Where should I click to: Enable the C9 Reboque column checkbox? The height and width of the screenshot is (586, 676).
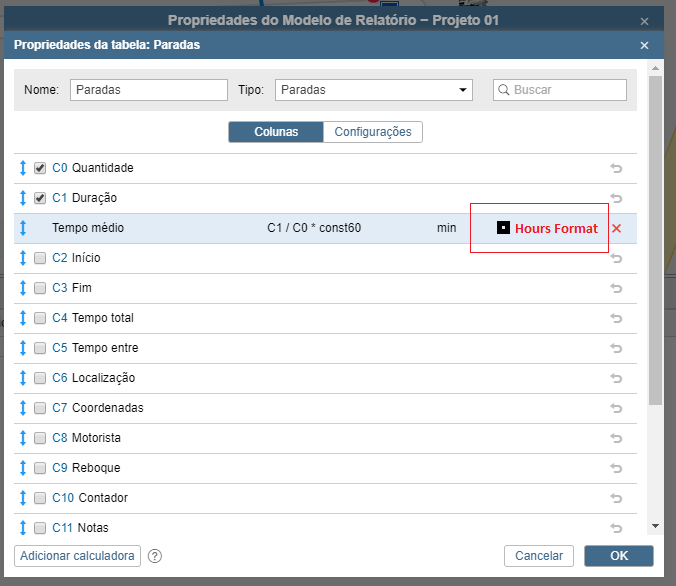click(40, 468)
